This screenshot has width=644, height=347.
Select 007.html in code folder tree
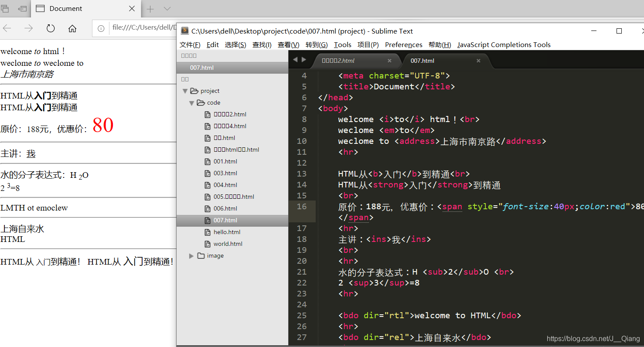(x=232, y=220)
